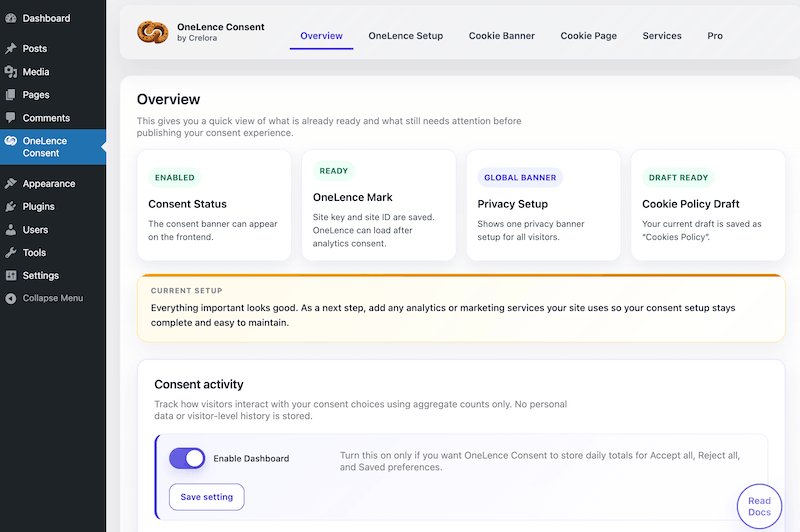The height and width of the screenshot is (532, 800).
Task: Click the Pages icon in sidebar
Action: point(11,95)
